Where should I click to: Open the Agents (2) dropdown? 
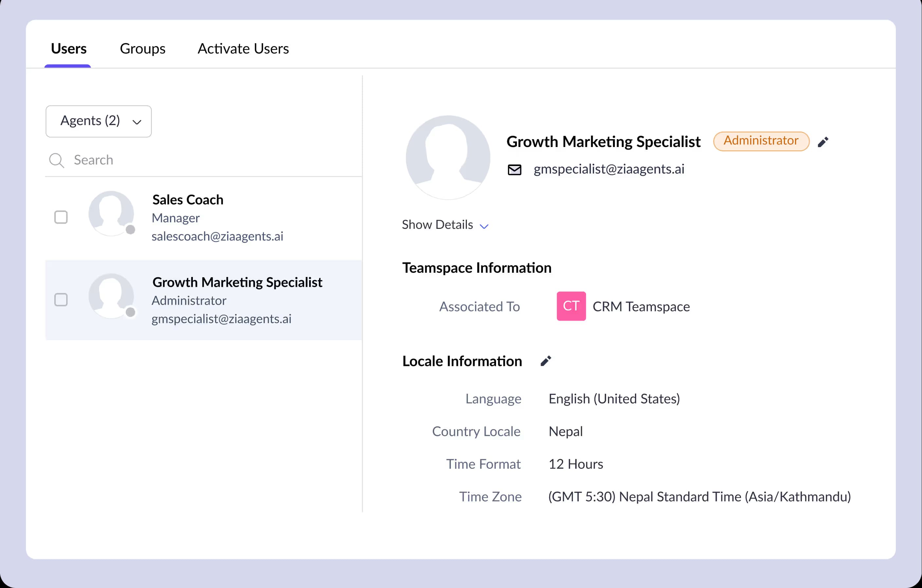(x=99, y=121)
